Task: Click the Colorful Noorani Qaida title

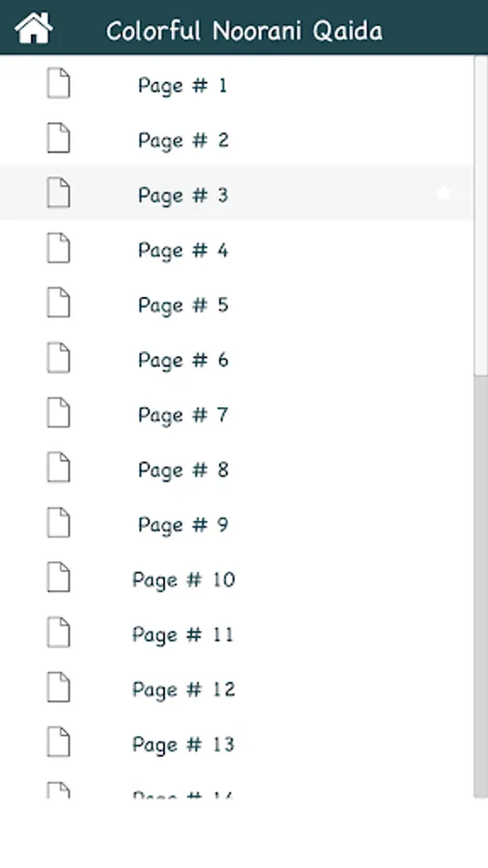Action: (244, 31)
